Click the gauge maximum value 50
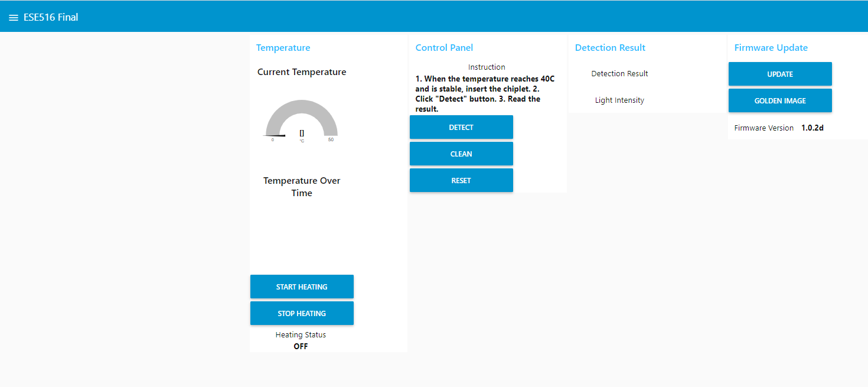The height and width of the screenshot is (387, 868). tap(331, 140)
